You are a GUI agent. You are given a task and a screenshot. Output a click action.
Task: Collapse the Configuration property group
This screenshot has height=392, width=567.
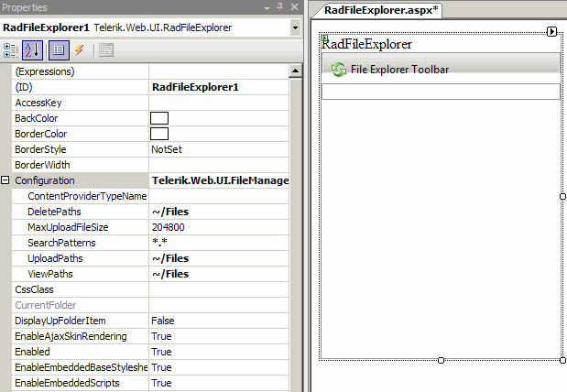(6, 180)
